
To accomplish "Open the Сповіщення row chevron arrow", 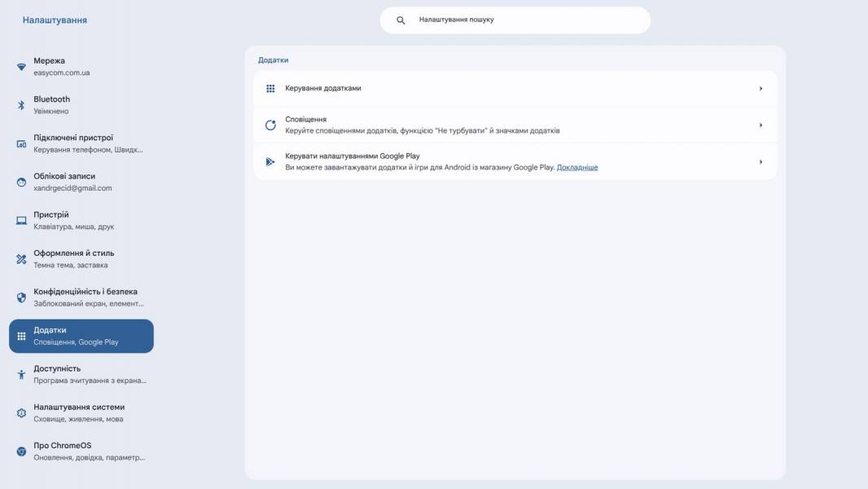I will (761, 126).
